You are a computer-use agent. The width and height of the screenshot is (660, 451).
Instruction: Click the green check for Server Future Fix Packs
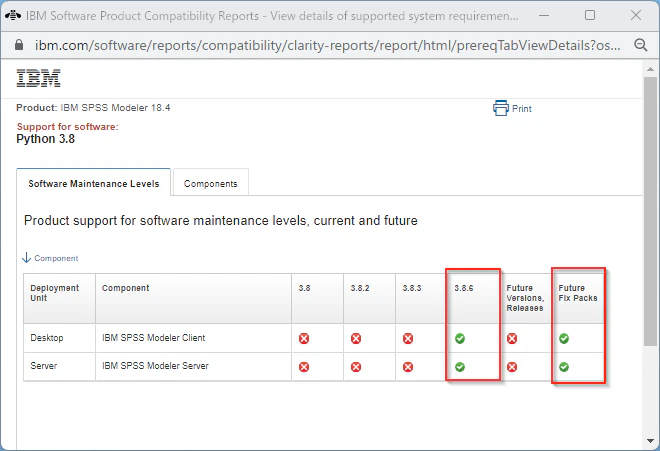pyautogui.click(x=564, y=367)
